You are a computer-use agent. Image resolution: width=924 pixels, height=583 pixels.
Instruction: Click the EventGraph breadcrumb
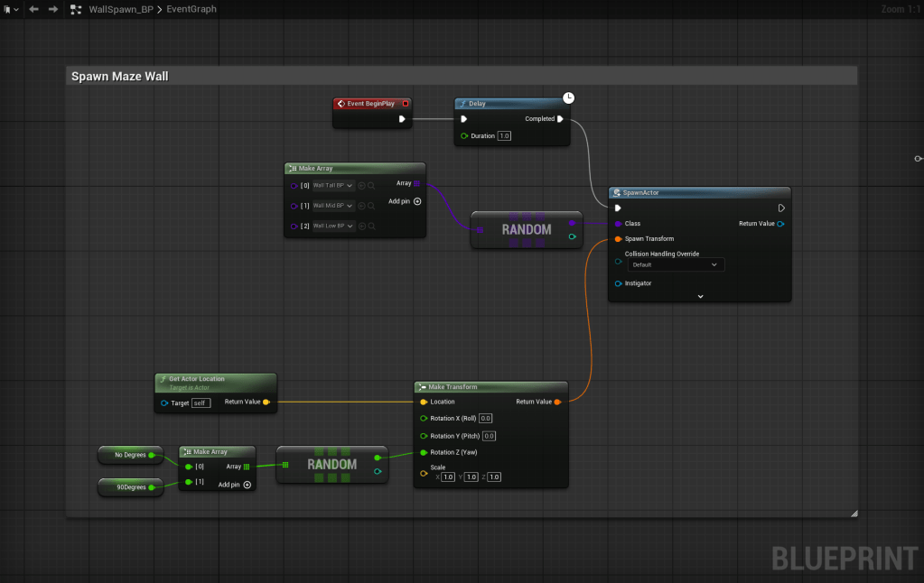(191, 9)
